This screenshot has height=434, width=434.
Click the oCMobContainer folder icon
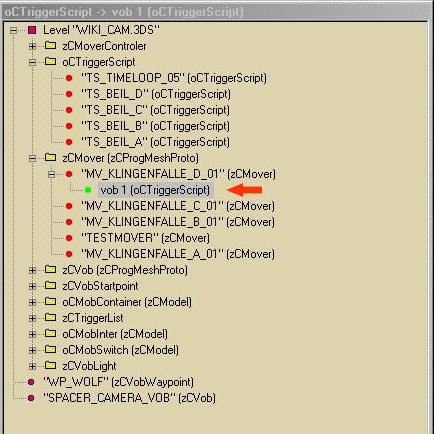(50, 301)
